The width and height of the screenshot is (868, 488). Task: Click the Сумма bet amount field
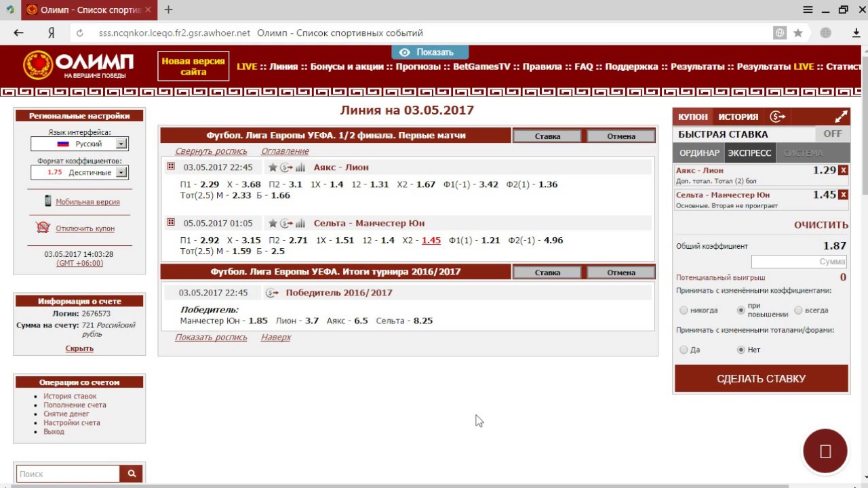click(x=800, y=261)
